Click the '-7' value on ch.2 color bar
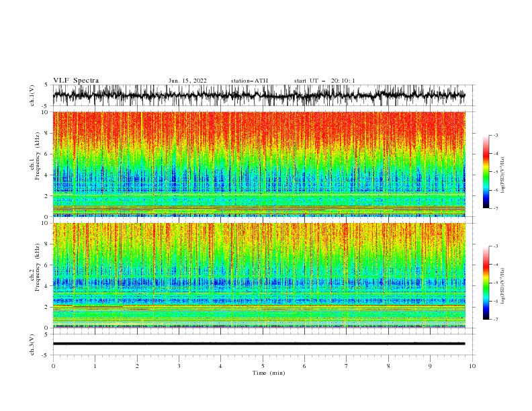The height and width of the screenshot is (411, 532). pyautogui.click(x=496, y=320)
